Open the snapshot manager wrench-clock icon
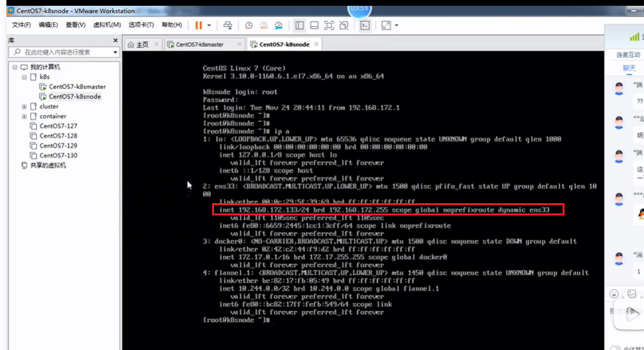 coord(279,26)
